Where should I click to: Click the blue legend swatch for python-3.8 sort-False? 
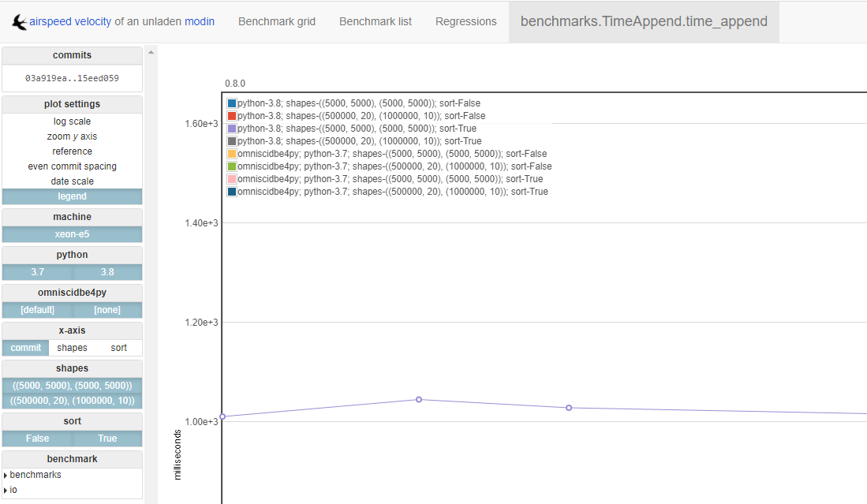pos(230,103)
